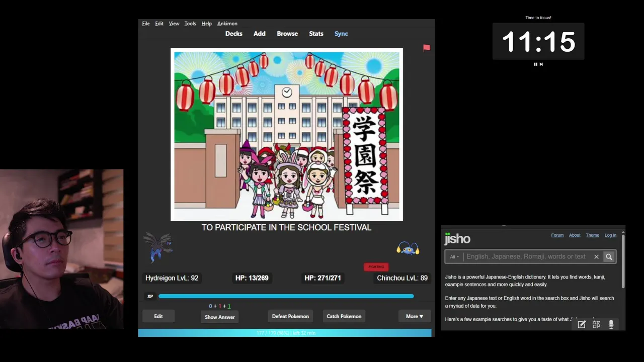Pause the focus timer
The width and height of the screenshot is (644, 362).
click(x=535, y=64)
